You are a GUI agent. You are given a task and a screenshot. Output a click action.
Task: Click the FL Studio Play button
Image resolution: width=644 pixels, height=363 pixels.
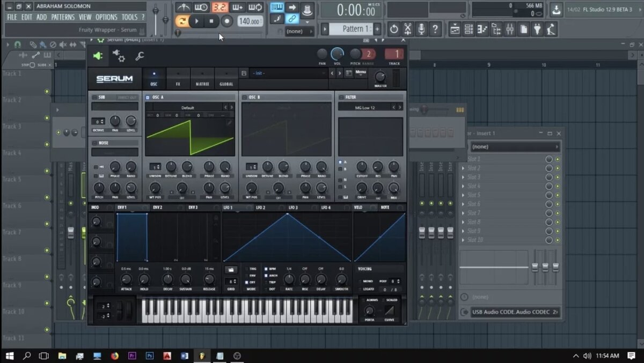197,21
